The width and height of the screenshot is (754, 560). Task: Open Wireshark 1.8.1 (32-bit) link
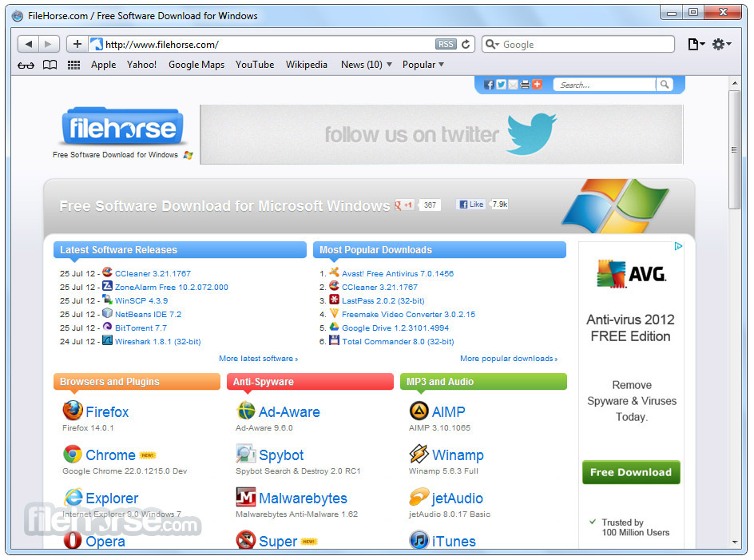coord(157,342)
